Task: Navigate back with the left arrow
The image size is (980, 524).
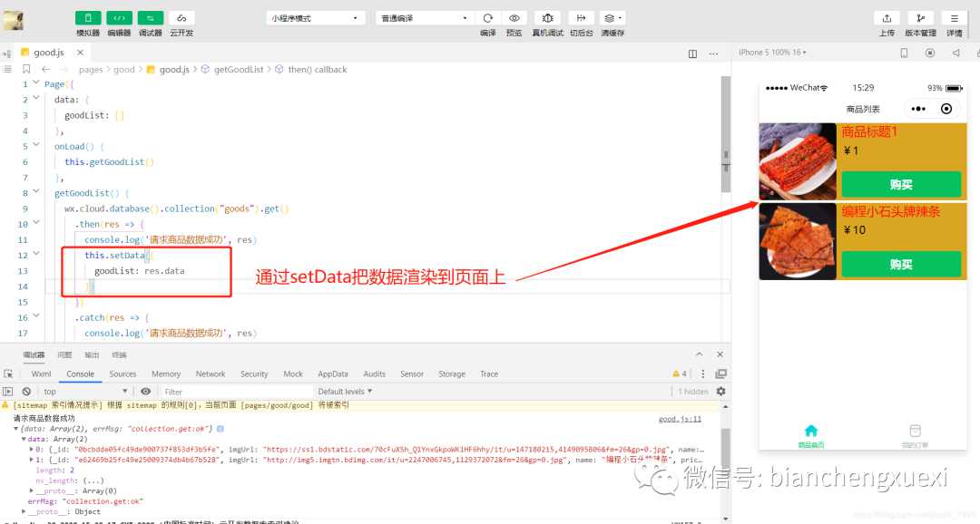Action: tap(45, 69)
